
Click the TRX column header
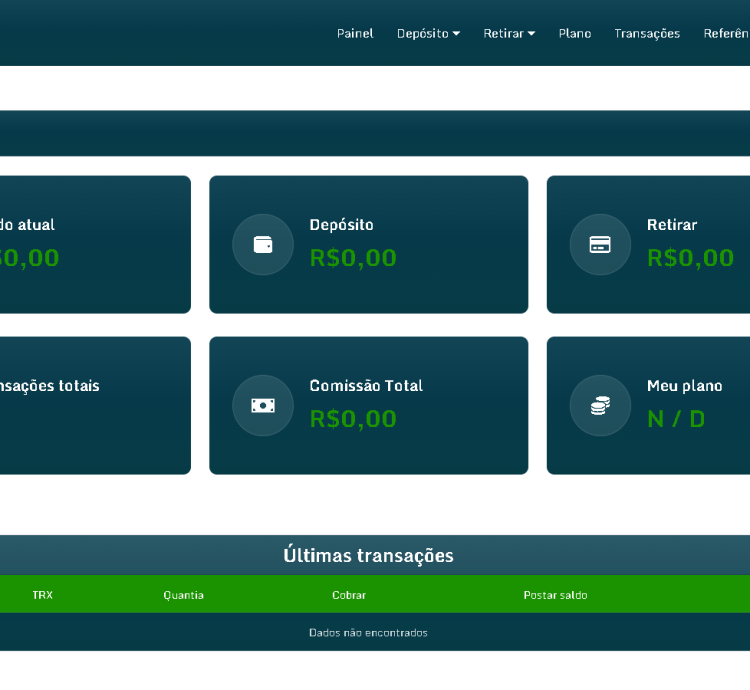click(x=43, y=595)
